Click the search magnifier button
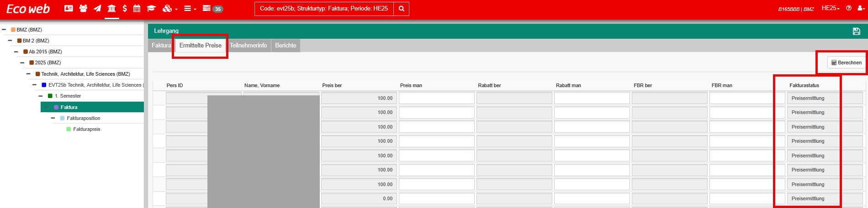This screenshot has width=868, height=208. pos(401,9)
